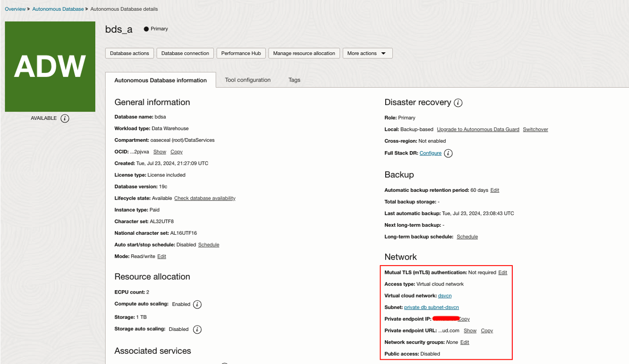
Task: Click Upgrade to Autonomous Data Guard
Action: 478,129
